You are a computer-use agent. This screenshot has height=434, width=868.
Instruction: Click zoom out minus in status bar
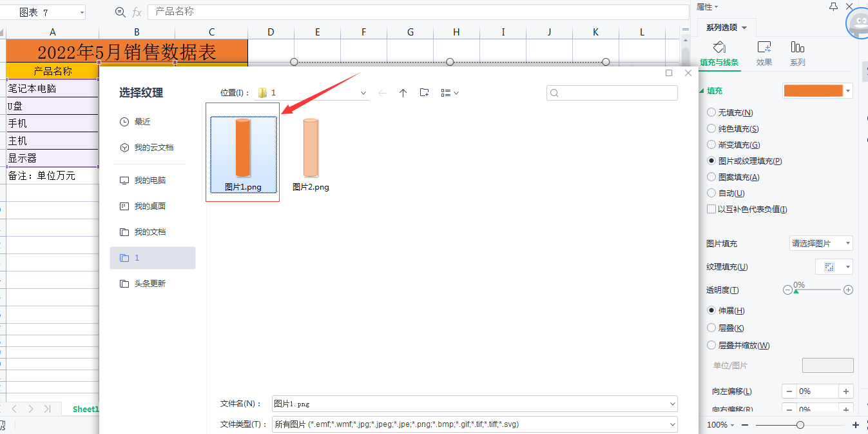[745, 425]
